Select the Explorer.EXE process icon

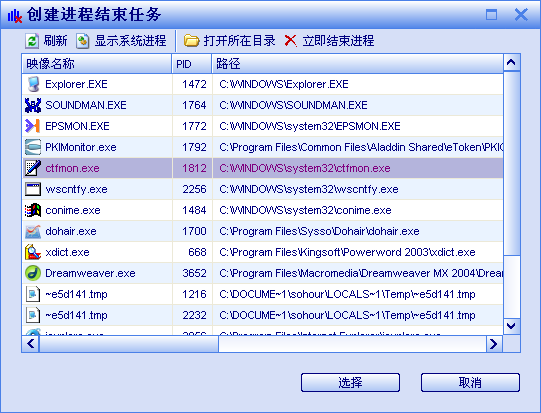tap(33, 84)
